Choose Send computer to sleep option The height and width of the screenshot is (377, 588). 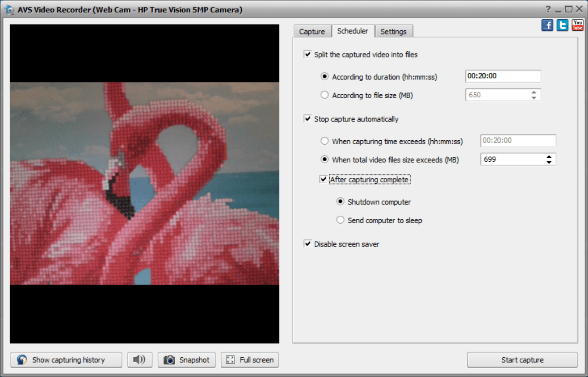[340, 220]
